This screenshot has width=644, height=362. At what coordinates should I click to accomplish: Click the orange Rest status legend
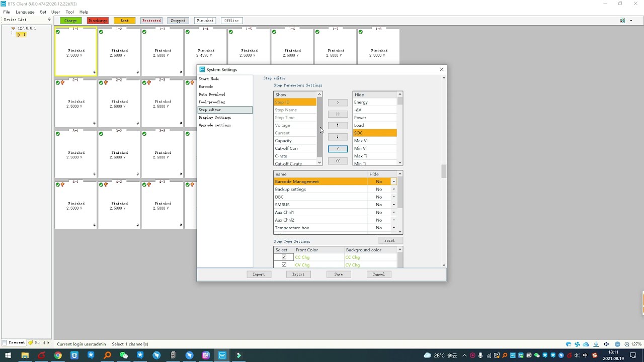click(124, 21)
